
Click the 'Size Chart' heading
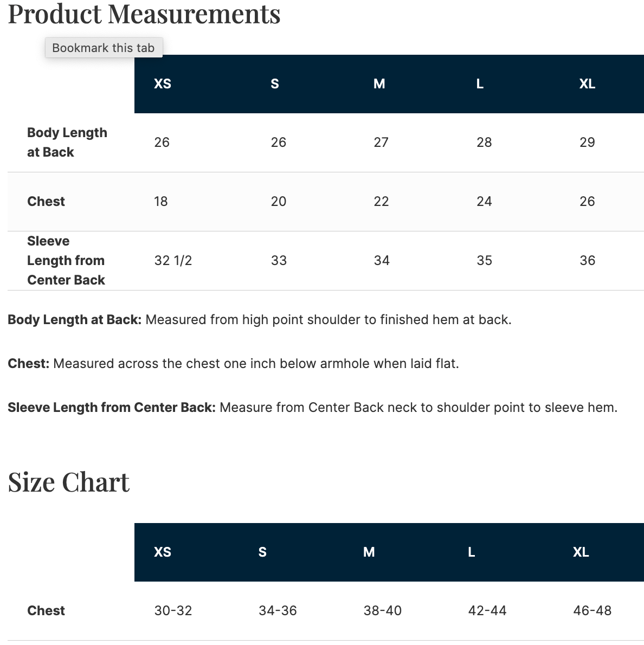(x=69, y=482)
